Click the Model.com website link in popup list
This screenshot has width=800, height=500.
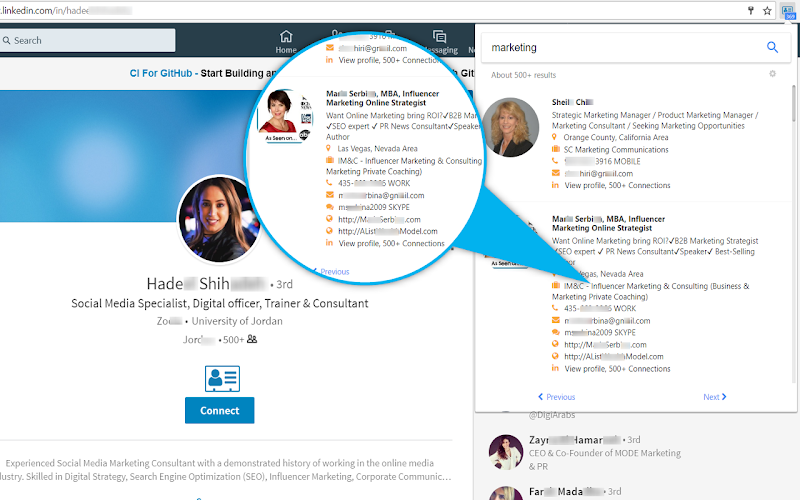[x=614, y=357]
